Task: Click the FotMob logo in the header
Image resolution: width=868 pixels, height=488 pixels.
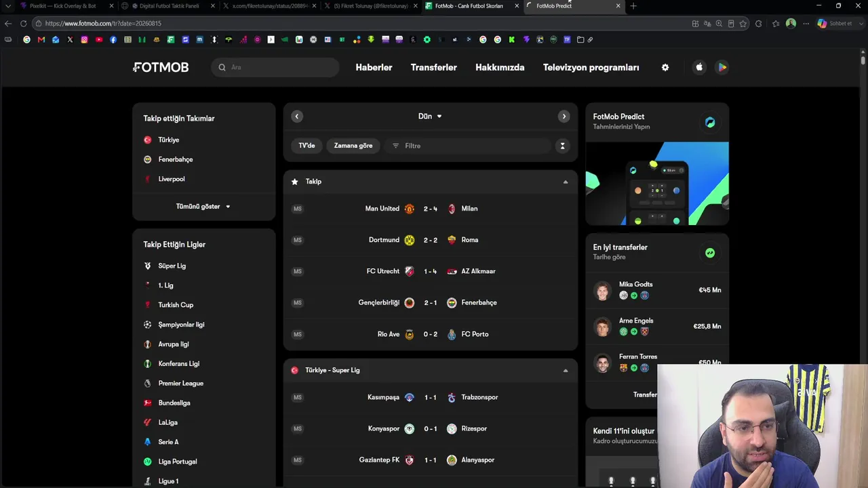Action: point(161,67)
